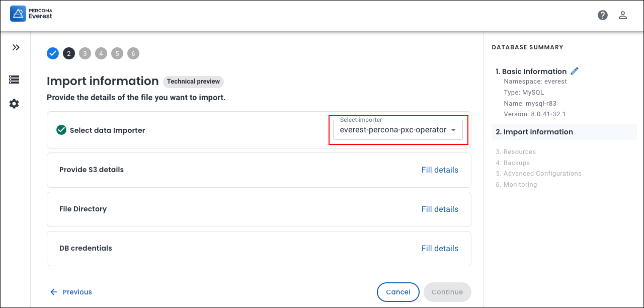644x308 pixels.
Task: Go back using the Previous link
Action: pyautogui.click(x=71, y=292)
